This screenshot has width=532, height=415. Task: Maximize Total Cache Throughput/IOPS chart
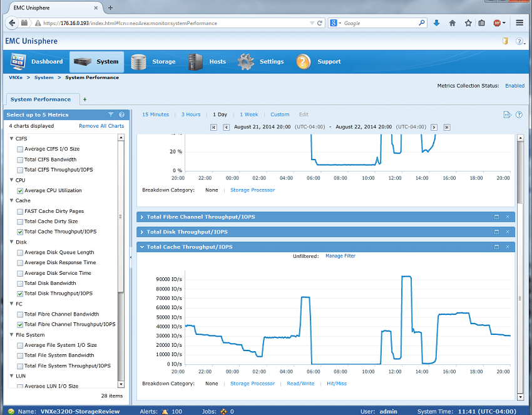click(496, 247)
